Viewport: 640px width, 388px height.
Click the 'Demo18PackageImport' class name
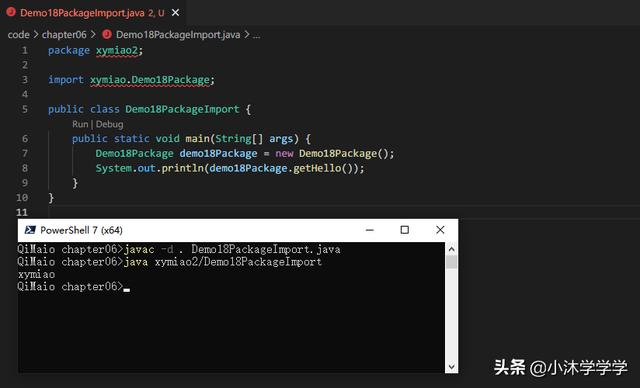click(182, 109)
